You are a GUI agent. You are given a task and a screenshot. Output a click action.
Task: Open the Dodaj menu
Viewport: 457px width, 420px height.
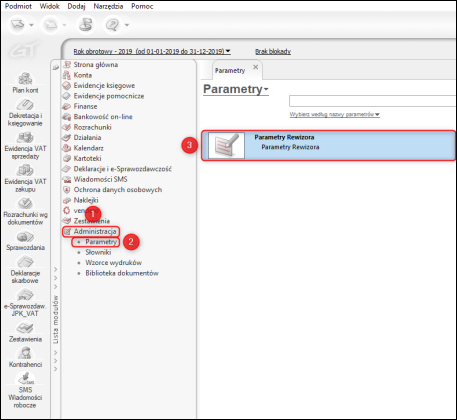[x=76, y=6]
